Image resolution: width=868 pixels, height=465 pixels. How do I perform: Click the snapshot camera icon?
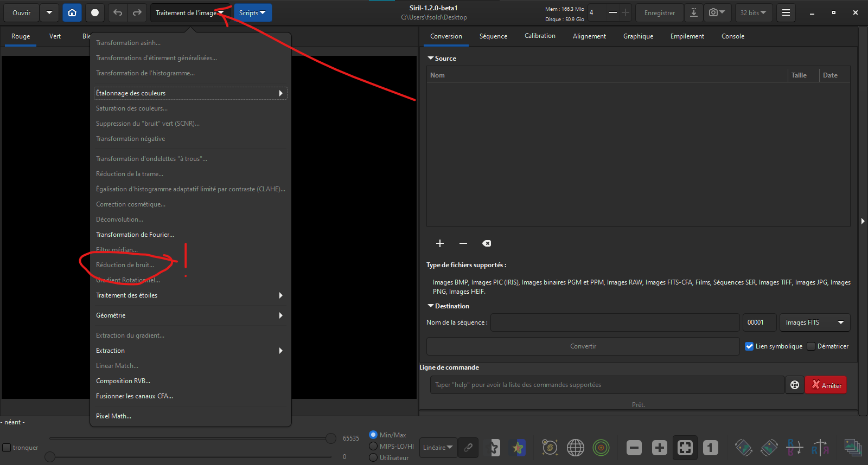pyautogui.click(x=717, y=12)
